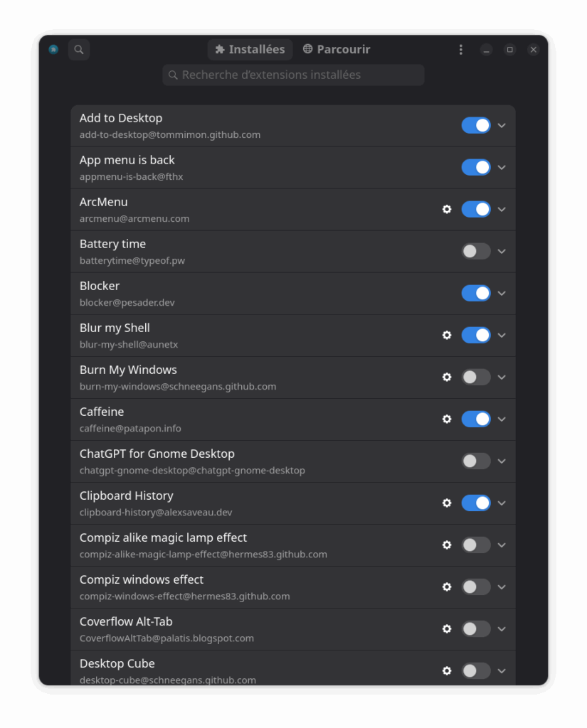Viewport: 587px width, 728px height.
Task: Click the installed extensions search field
Action: coord(293,75)
